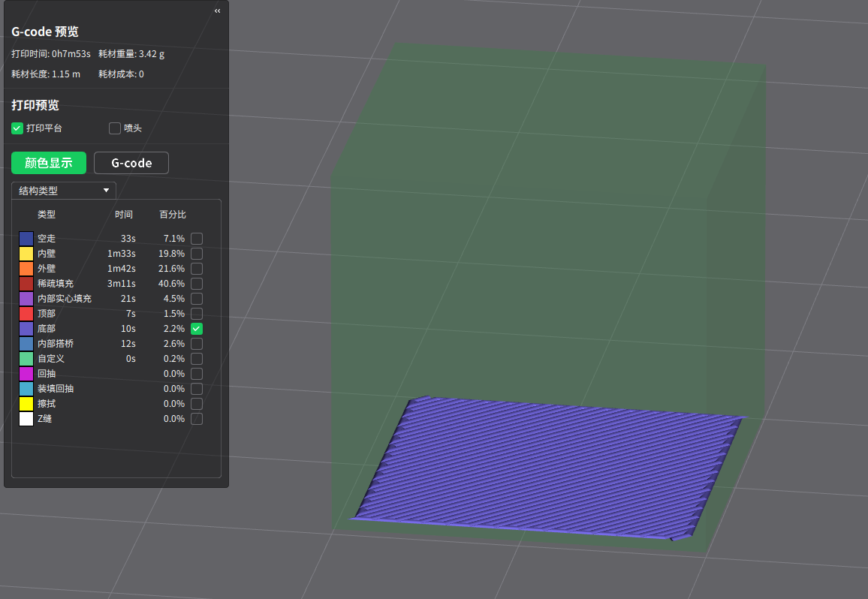
Task: Hide 底部 layer by unchecking it
Action: pyautogui.click(x=197, y=329)
